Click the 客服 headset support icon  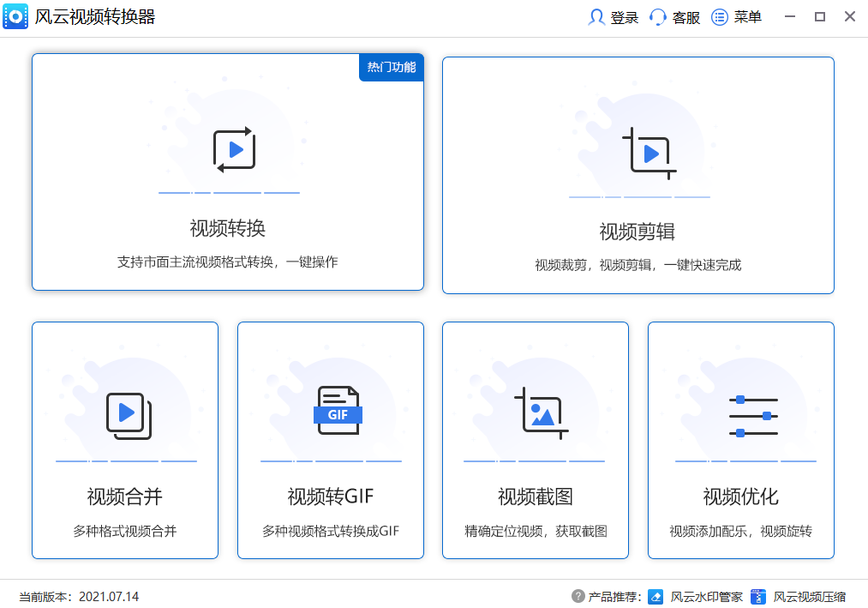tap(658, 17)
